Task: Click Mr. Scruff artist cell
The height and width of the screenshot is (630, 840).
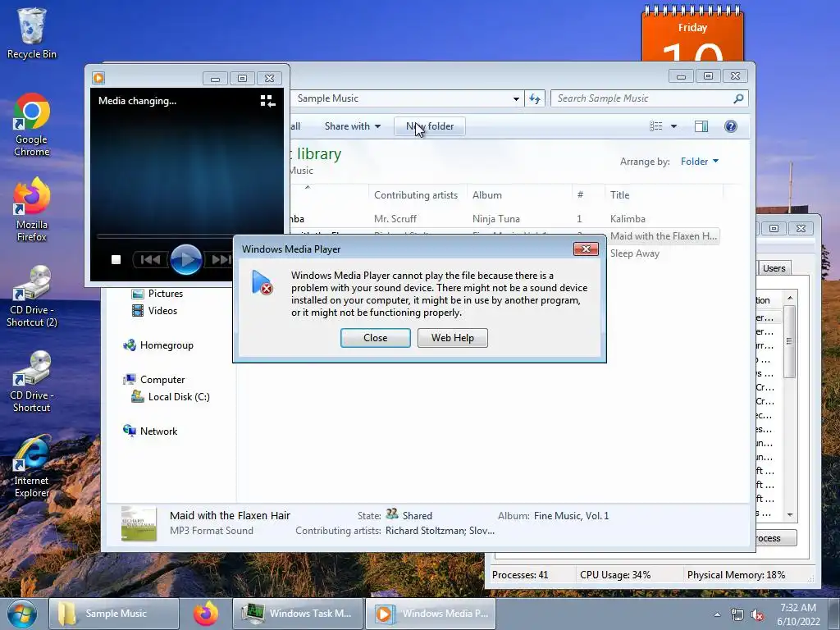Action: coord(395,219)
